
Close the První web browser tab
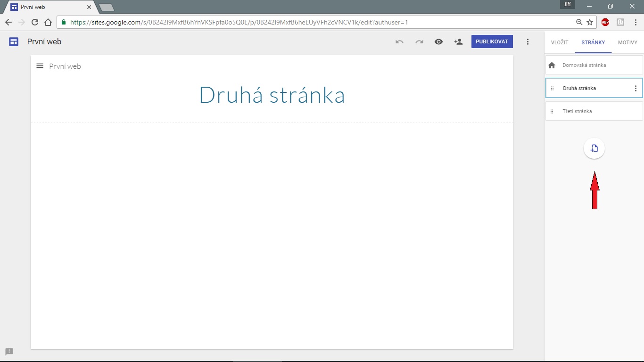point(89,7)
